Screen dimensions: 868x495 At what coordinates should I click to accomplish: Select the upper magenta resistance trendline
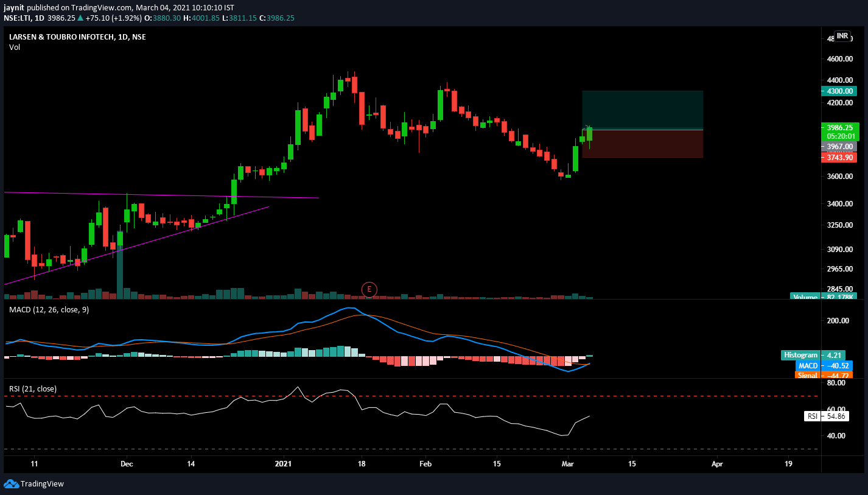tap(161, 195)
